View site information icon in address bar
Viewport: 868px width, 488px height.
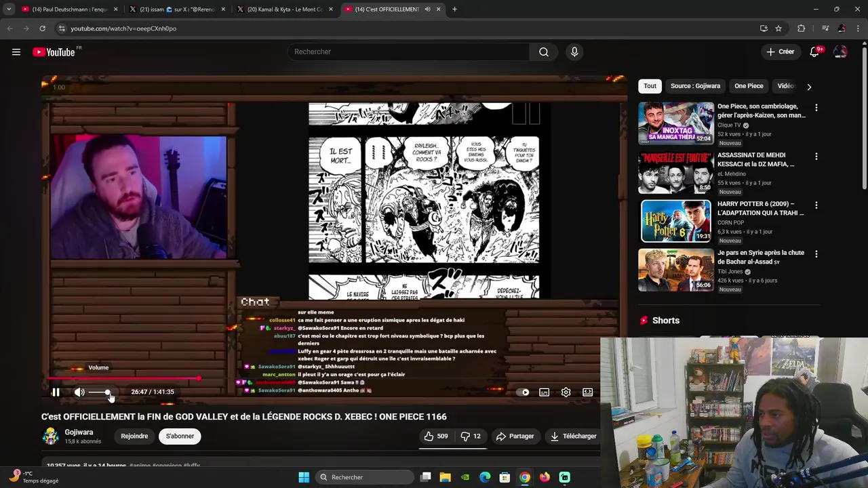[62, 28]
